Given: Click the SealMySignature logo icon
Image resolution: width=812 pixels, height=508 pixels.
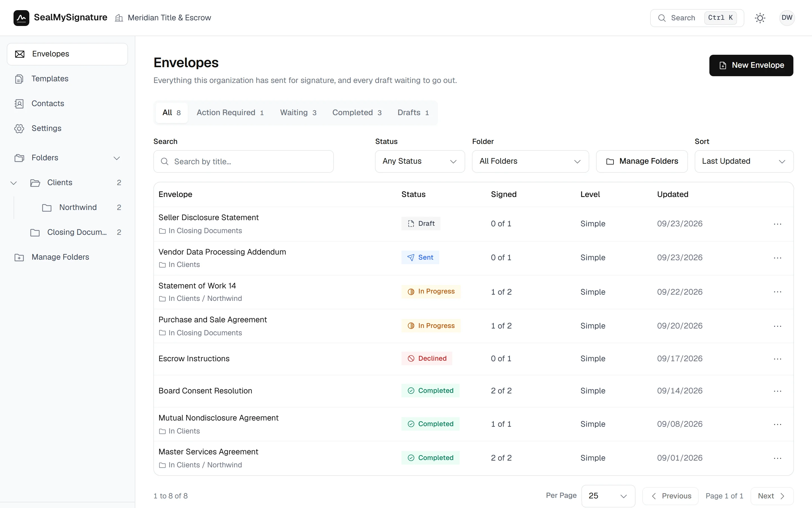Looking at the screenshot, I should 21,18.
